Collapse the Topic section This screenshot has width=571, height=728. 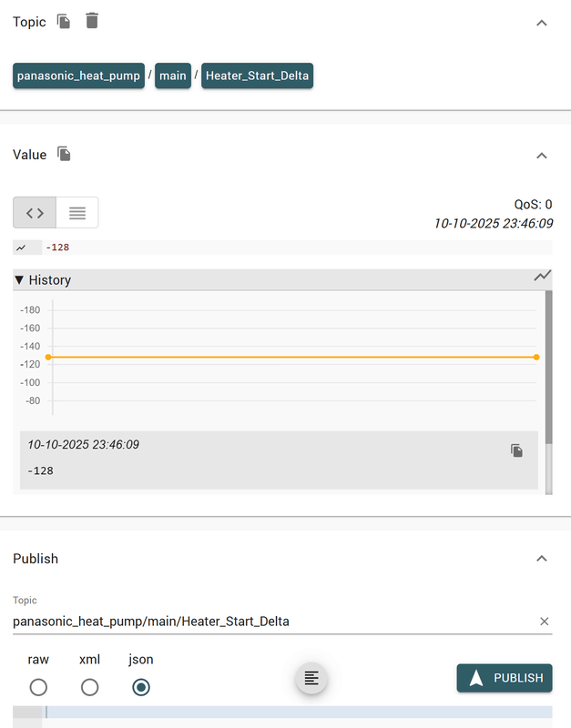[542, 23]
